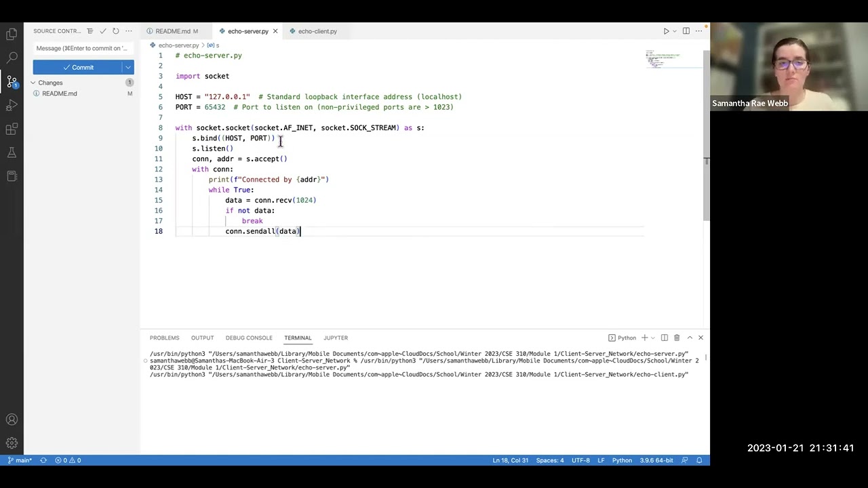
Task: Switch to the JUPYTER panel tab
Action: (336, 338)
